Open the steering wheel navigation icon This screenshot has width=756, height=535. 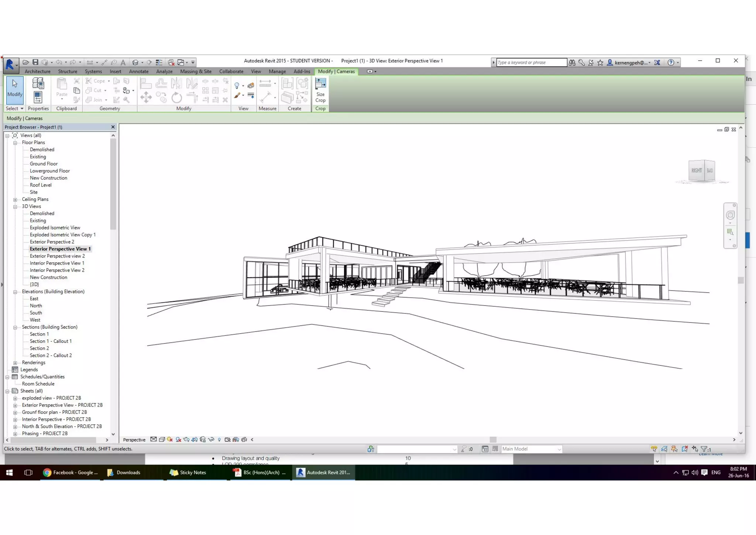pyautogui.click(x=730, y=215)
